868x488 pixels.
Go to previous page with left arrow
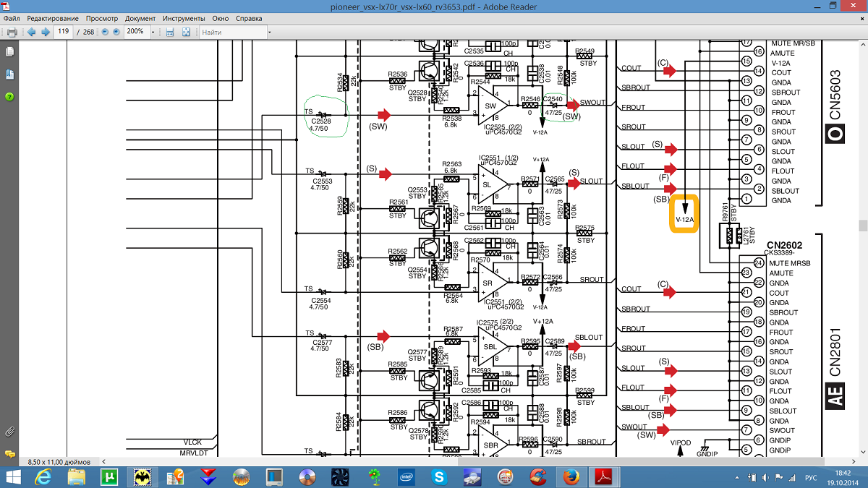tap(31, 33)
